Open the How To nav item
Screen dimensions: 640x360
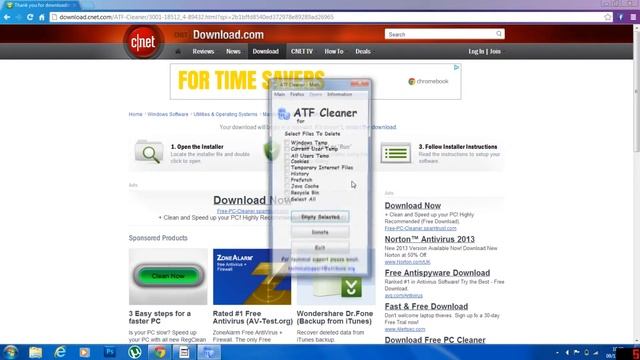point(334,51)
